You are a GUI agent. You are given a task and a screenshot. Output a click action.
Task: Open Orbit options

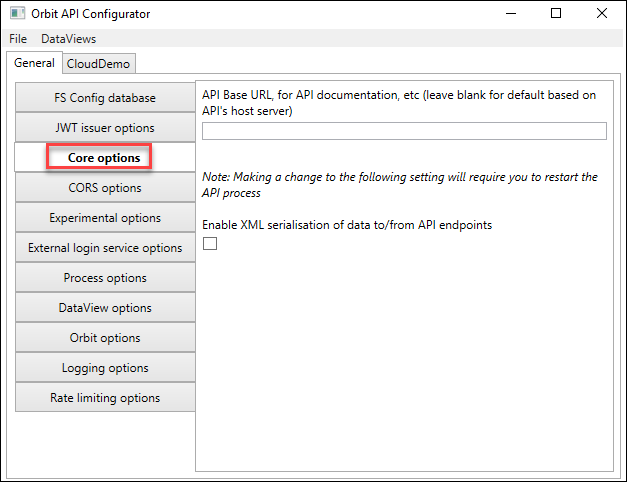[x=105, y=338]
